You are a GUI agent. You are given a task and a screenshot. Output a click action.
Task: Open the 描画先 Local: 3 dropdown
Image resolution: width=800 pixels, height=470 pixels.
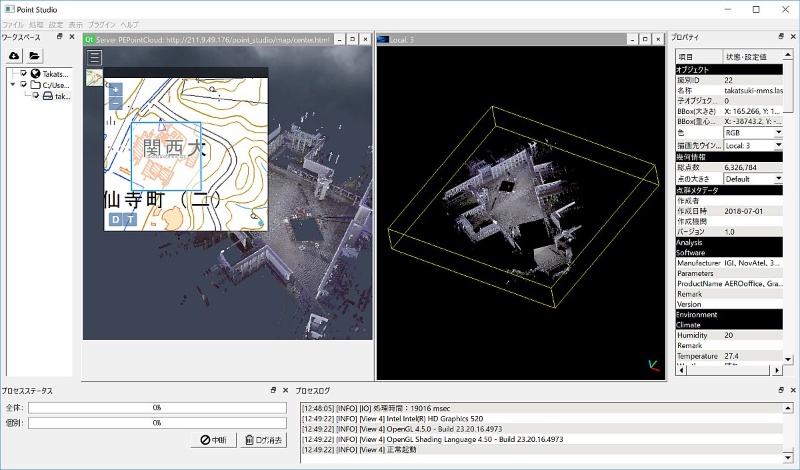click(753, 146)
